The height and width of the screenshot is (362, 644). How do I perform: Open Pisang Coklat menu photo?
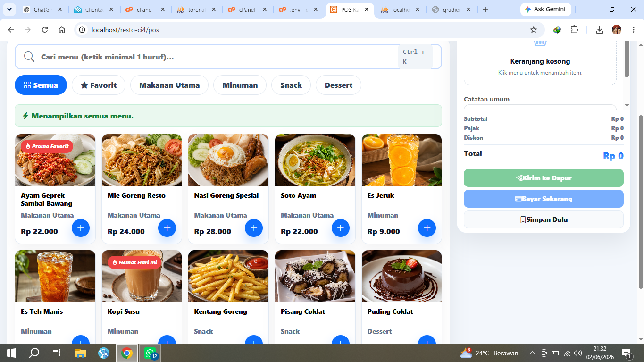315,276
